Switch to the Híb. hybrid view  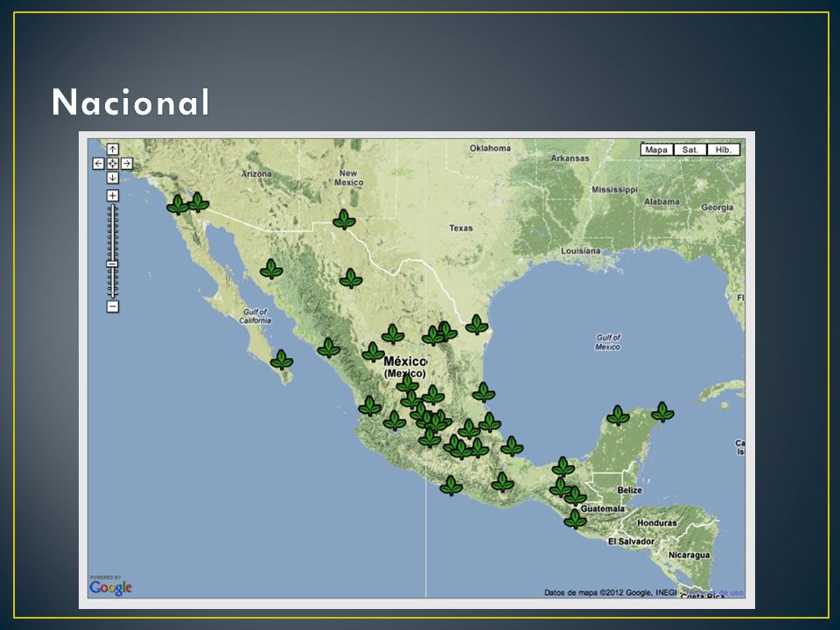coord(724,150)
